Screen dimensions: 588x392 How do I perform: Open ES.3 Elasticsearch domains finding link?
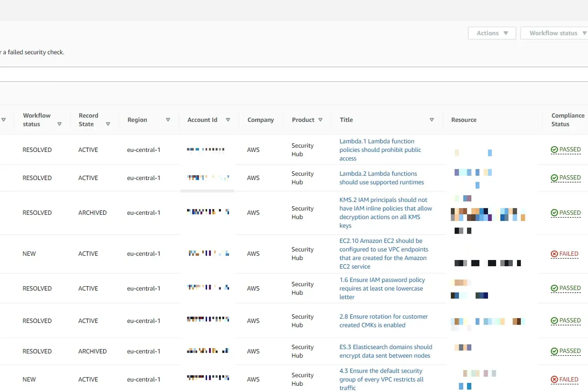385,351
